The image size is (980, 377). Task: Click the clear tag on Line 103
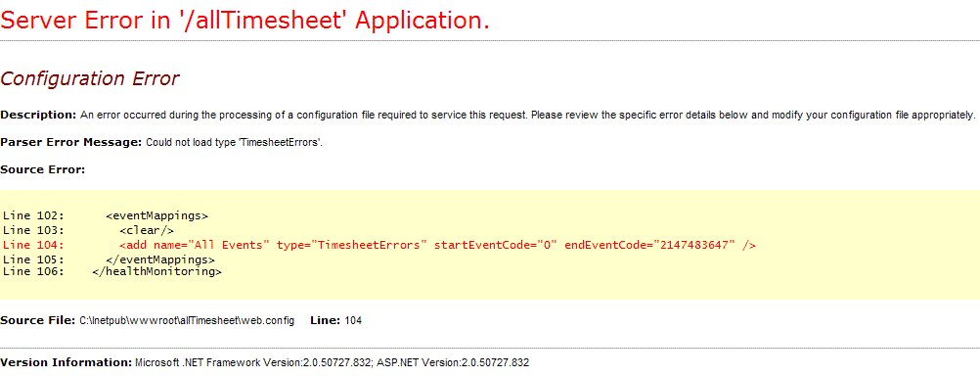tap(147, 230)
